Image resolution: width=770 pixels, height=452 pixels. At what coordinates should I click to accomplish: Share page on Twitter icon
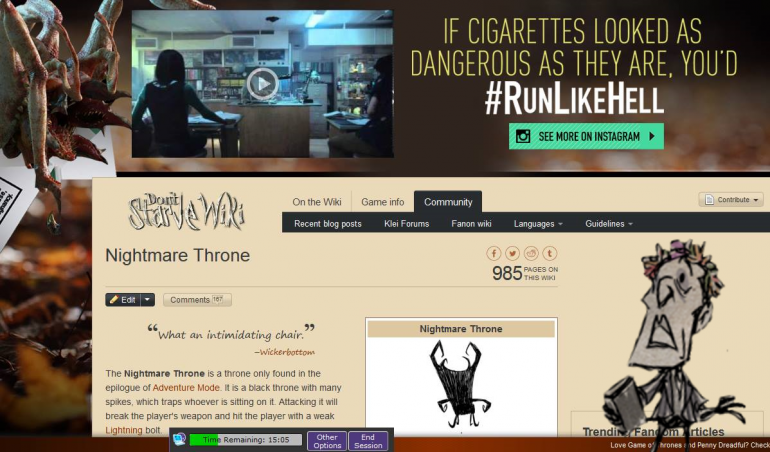[512, 254]
